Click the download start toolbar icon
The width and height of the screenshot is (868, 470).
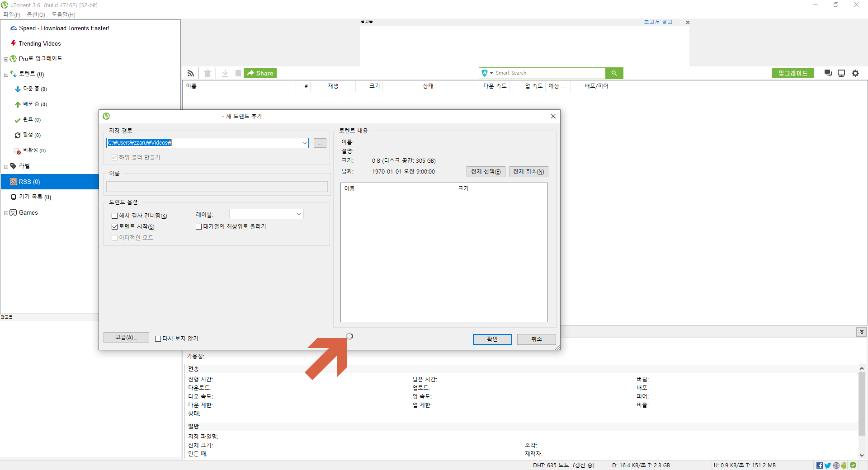click(225, 73)
